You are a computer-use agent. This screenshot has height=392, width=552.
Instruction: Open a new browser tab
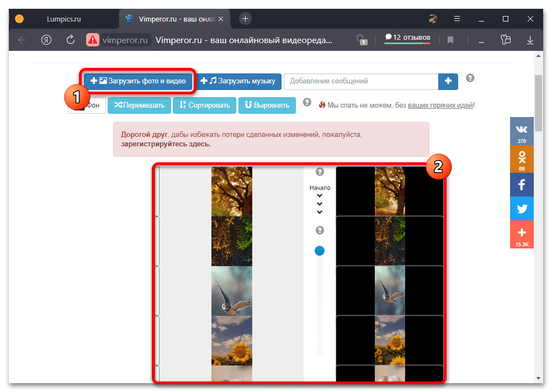pyautogui.click(x=246, y=19)
